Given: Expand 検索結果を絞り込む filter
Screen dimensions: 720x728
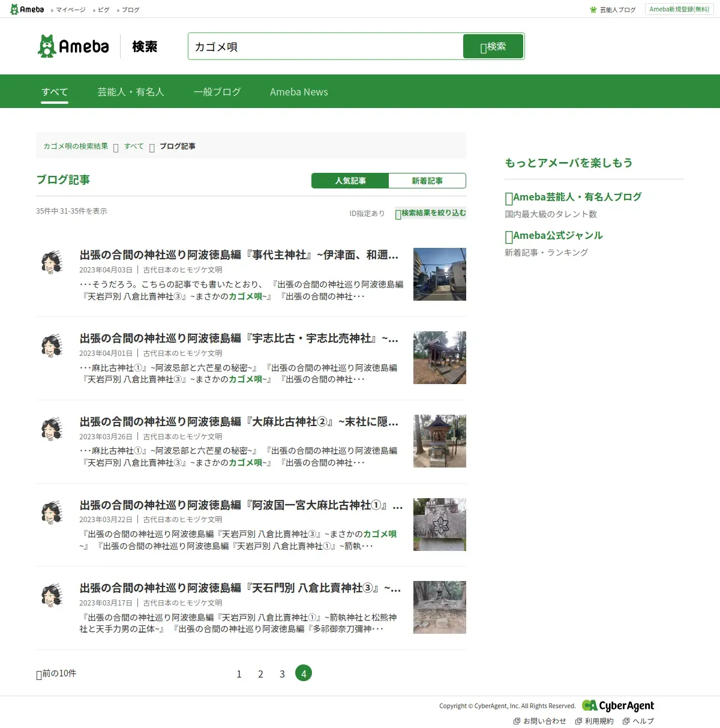Looking at the screenshot, I should [x=430, y=213].
